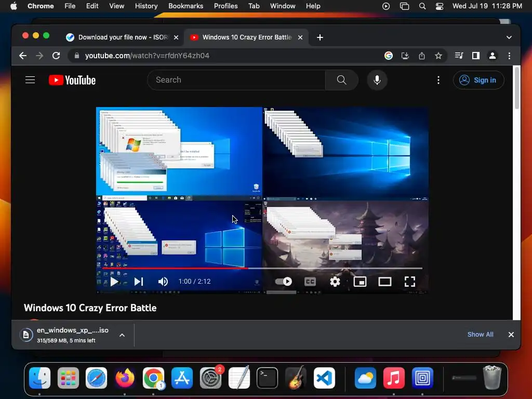Toggle Chrome side panel
The image size is (532, 399).
(476, 56)
